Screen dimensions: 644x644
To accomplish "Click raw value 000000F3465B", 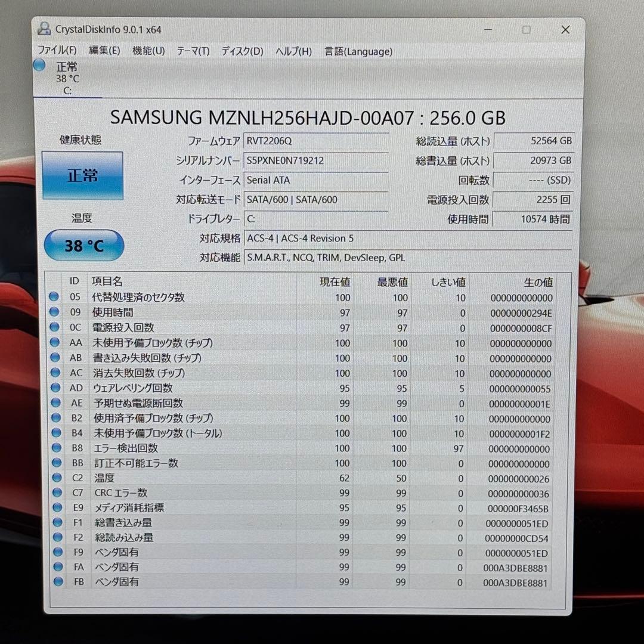I will coord(518,509).
